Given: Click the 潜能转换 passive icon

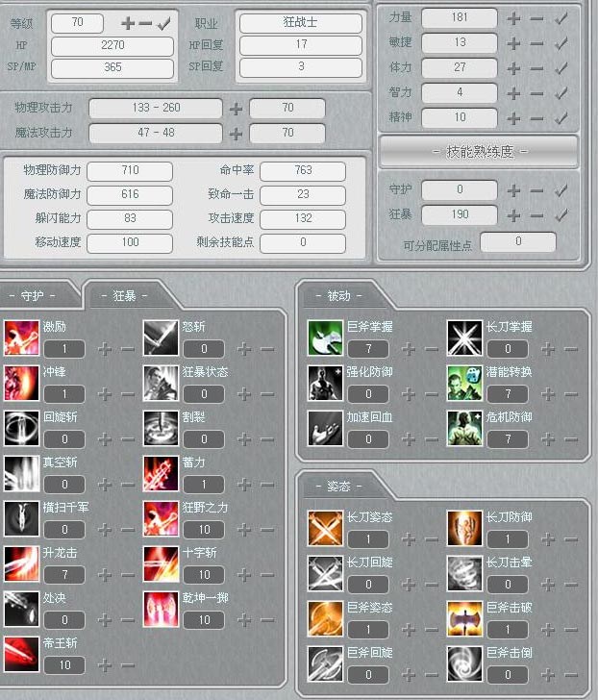Looking at the screenshot, I should [x=464, y=383].
